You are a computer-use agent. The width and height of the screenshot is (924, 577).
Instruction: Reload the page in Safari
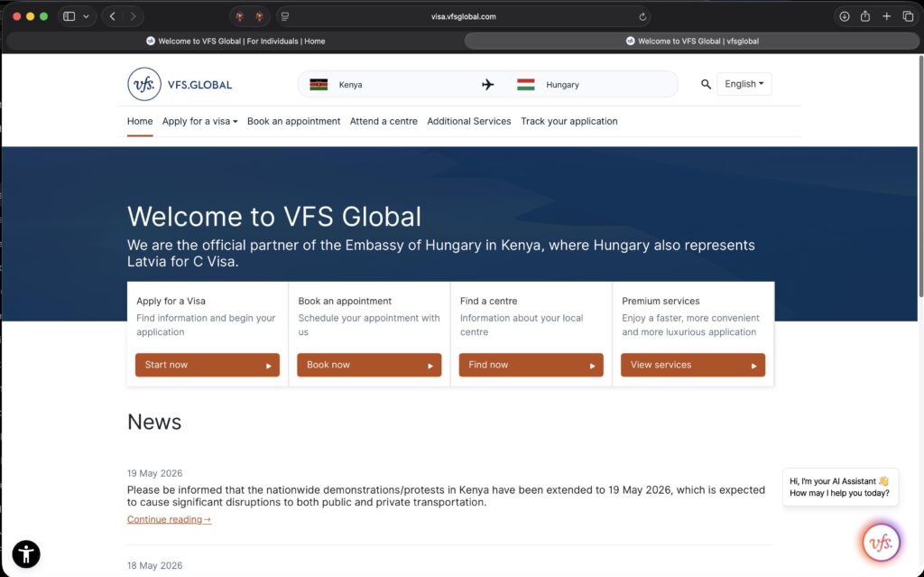coord(642,16)
